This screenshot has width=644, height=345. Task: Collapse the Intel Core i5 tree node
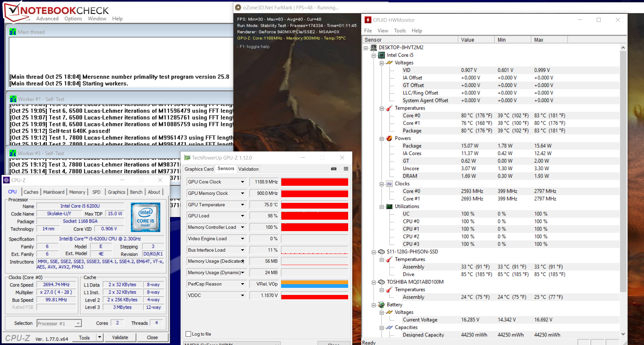coord(373,55)
